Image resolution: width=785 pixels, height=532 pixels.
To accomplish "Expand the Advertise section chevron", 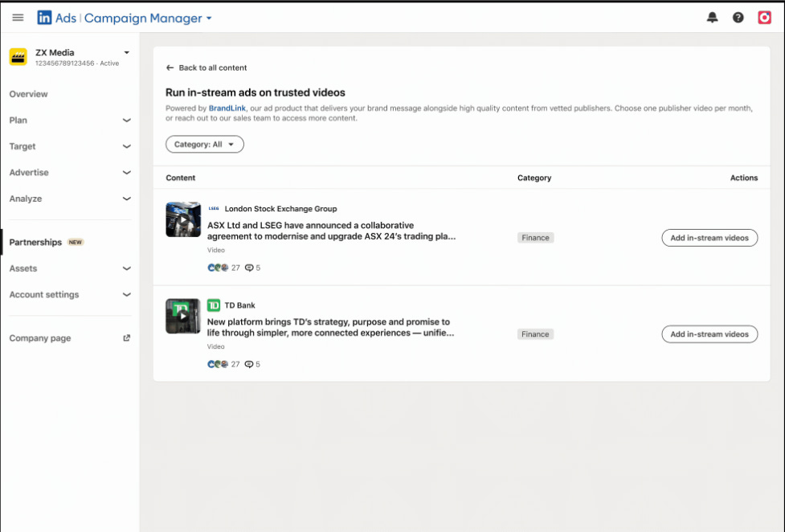I will [x=127, y=172].
